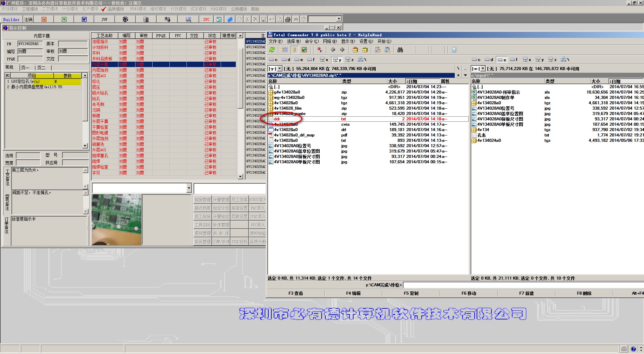This screenshot has width=644, height=354.
Task: Switch right panel to drive f
Action: pos(514,60)
